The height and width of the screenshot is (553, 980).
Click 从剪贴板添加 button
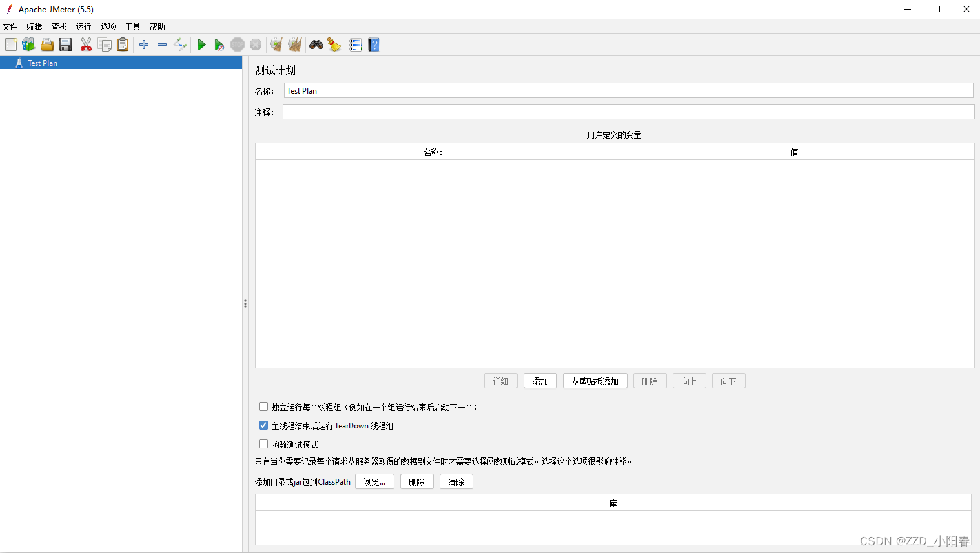pyautogui.click(x=595, y=381)
